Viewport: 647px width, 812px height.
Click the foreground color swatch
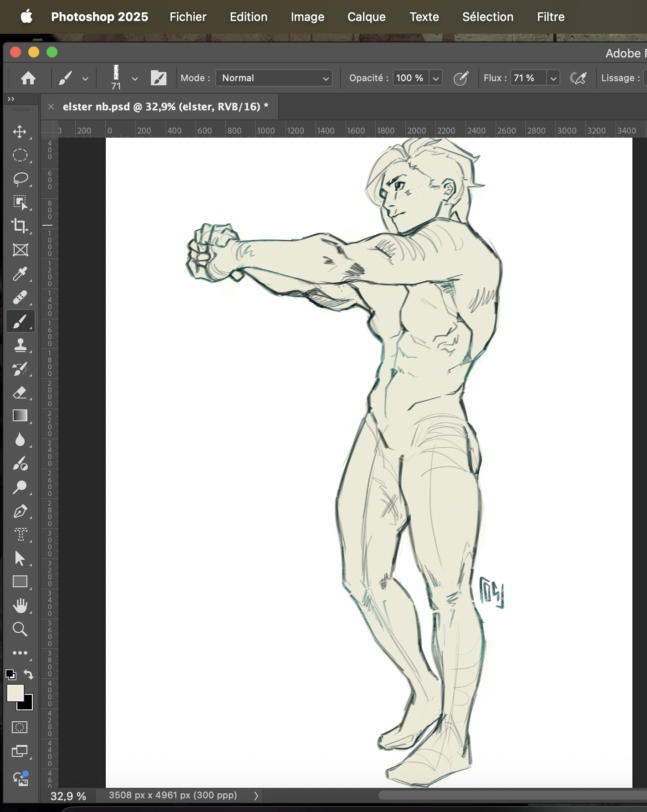point(15,693)
